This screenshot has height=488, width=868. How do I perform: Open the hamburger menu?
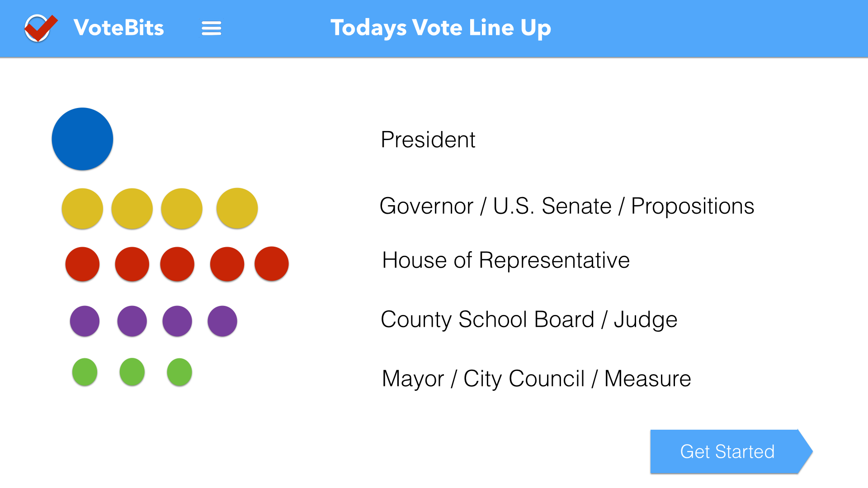211,28
